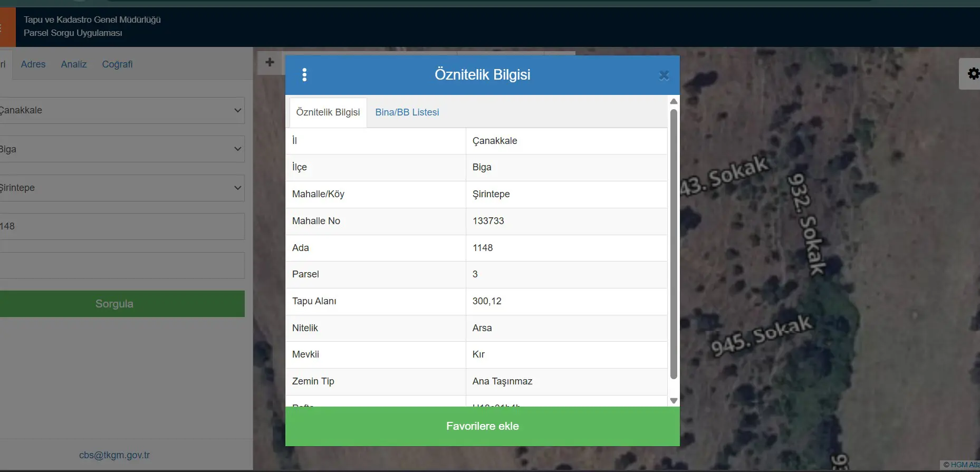Image resolution: width=980 pixels, height=472 pixels.
Task: Select the Tapu Alanı value 300,12
Action: [487, 301]
